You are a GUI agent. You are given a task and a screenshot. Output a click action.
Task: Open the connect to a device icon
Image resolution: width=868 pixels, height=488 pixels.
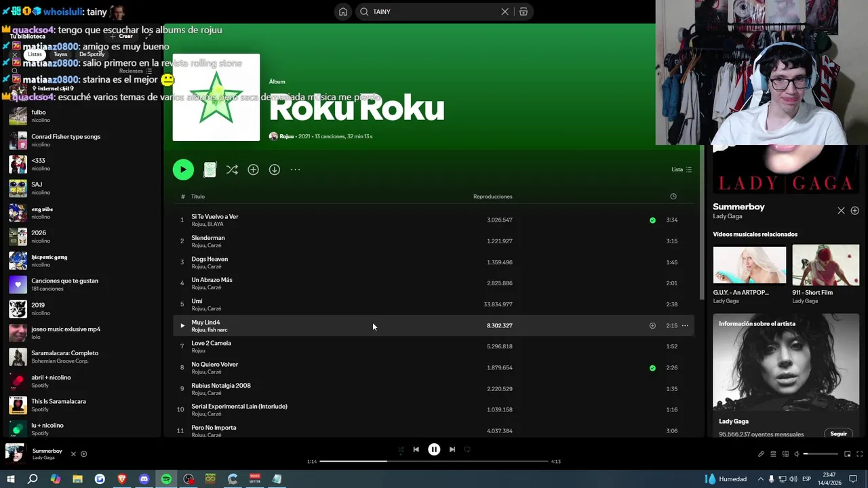pyautogui.click(x=785, y=454)
